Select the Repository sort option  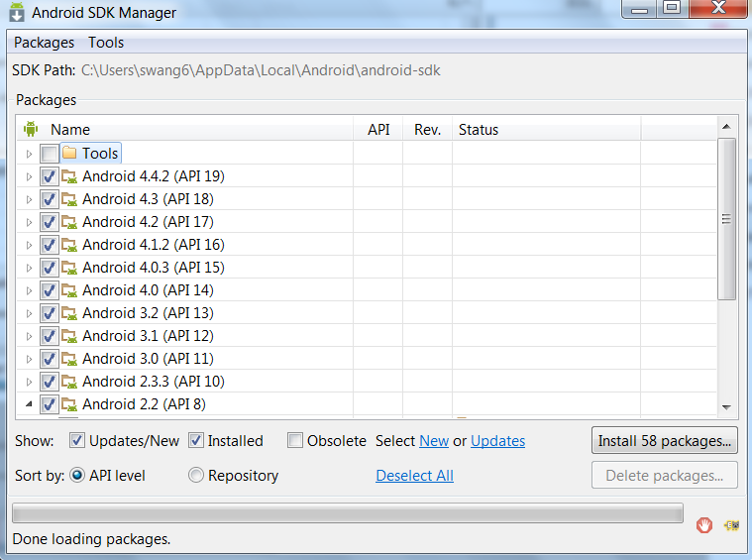tap(195, 475)
